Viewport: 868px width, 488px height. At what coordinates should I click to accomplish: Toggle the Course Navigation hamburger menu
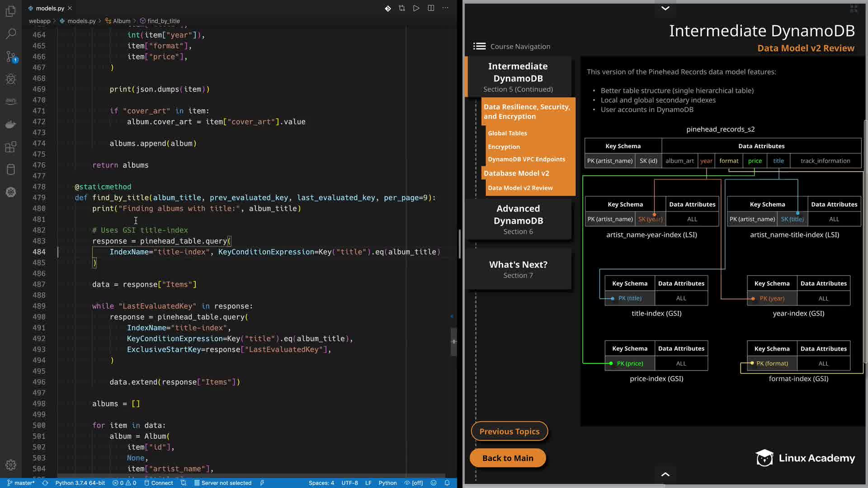pos(479,46)
